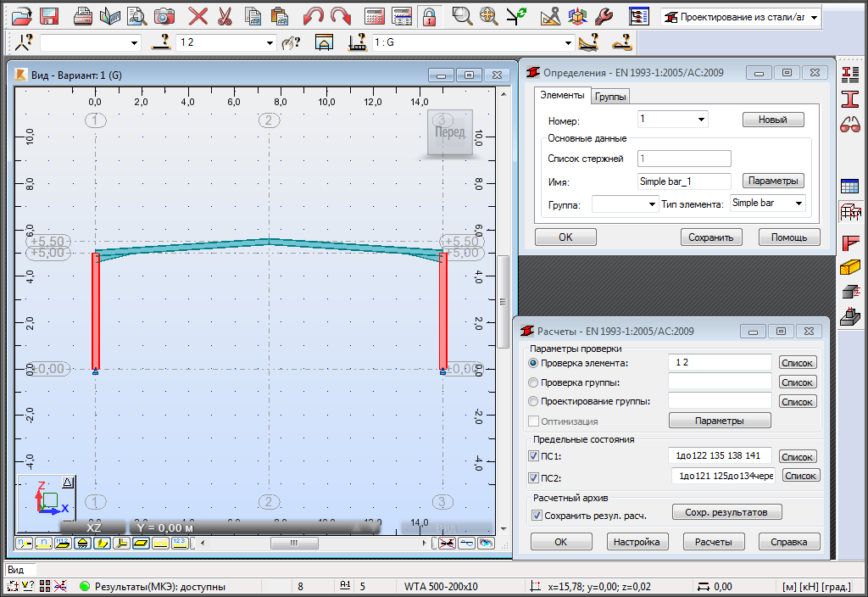Click the printer icon in the toolbar
Viewport: 868px width, 597px height.
(x=82, y=16)
